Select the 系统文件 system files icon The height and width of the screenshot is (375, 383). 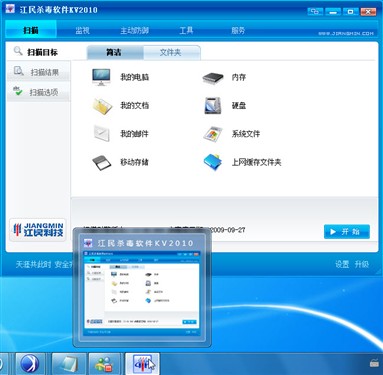pos(213,134)
